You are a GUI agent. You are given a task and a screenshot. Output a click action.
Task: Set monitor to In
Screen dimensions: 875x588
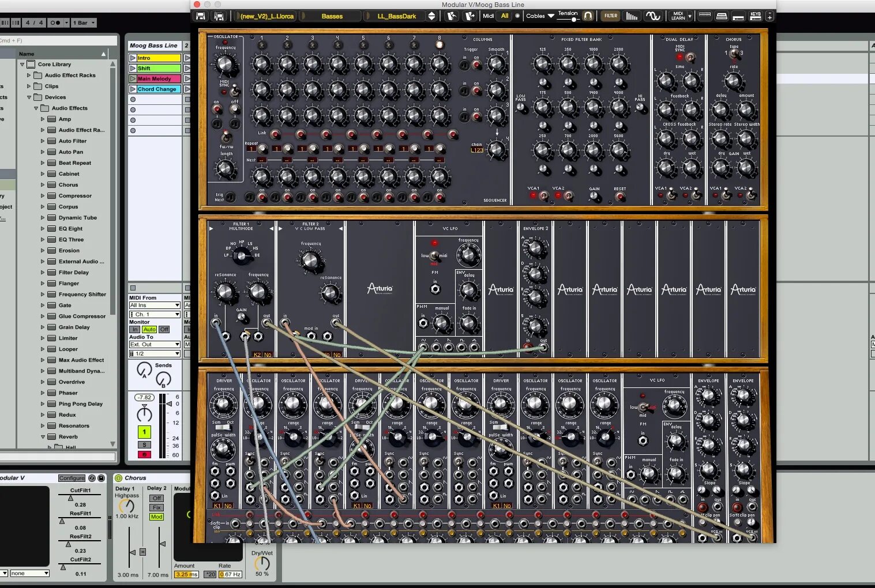tap(135, 330)
